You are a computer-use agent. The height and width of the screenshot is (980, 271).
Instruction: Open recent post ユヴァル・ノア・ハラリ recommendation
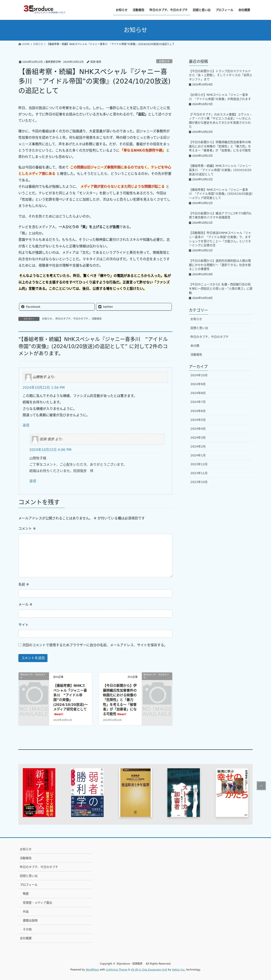[x=220, y=120]
